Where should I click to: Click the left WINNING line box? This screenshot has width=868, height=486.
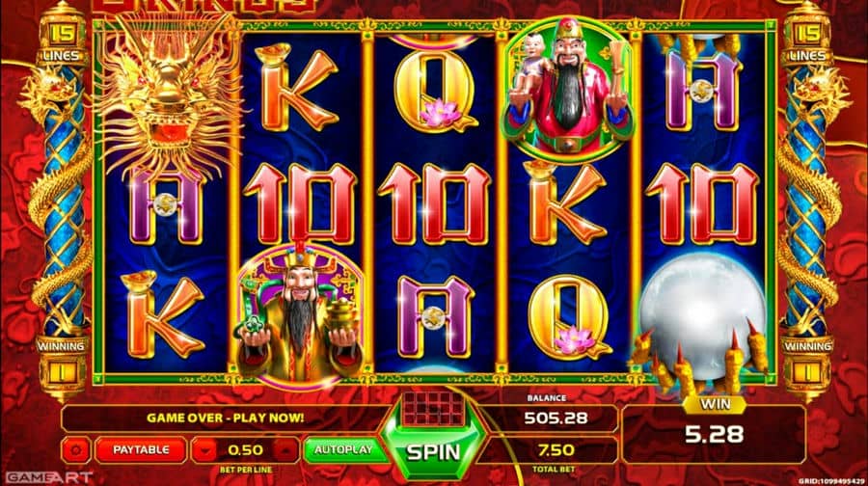pyautogui.click(x=62, y=364)
